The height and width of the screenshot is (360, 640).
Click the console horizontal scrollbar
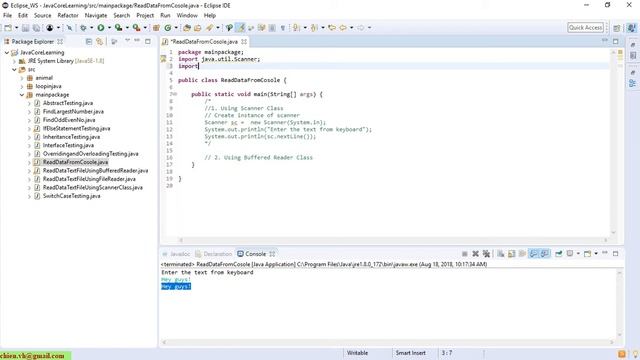[x=387, y=342]
